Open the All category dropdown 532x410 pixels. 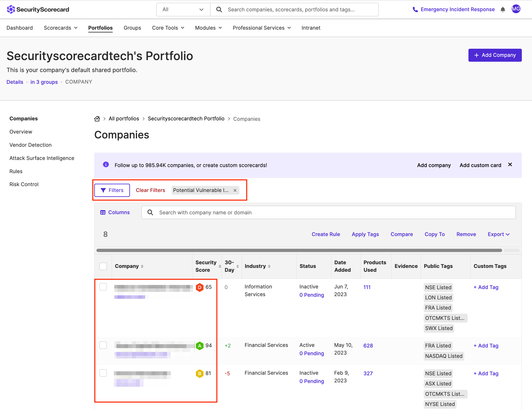[183, 10]
